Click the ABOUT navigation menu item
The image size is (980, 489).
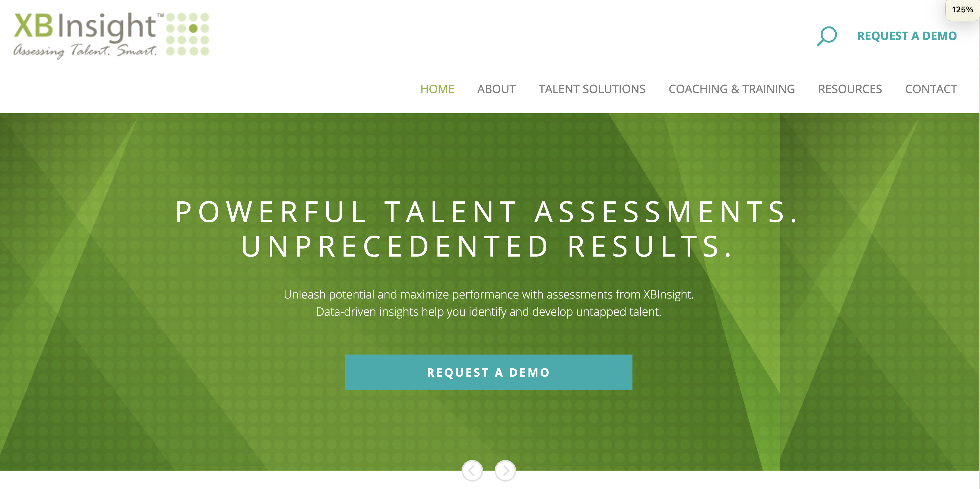[496, 88]
